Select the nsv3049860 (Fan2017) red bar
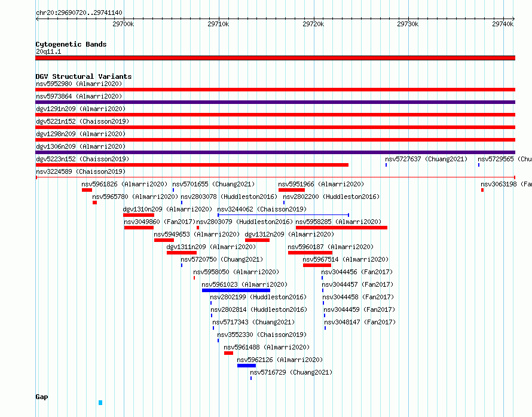Screen dimensions: 532x417 139,228
